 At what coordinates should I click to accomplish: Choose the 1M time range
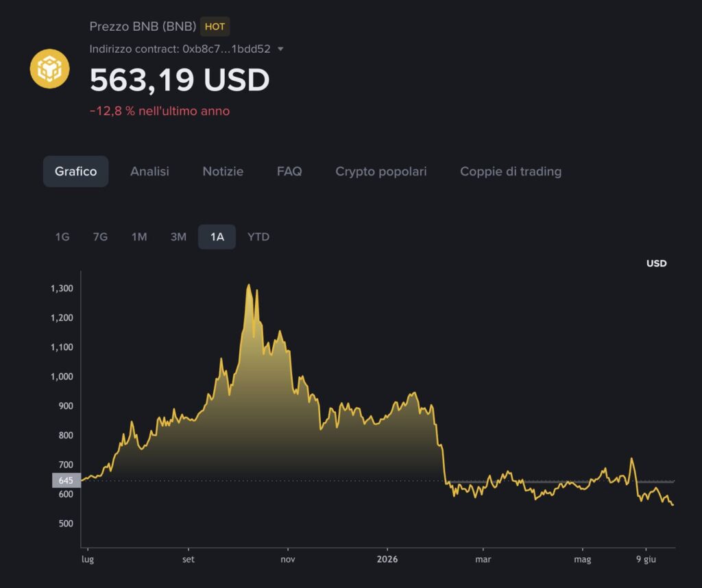click(139, 236)
